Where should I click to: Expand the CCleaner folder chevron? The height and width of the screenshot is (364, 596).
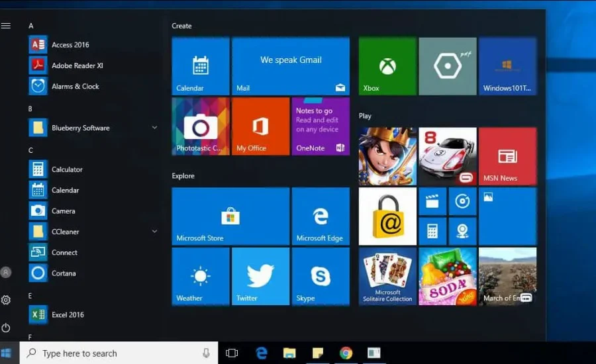tap(154, 232)
